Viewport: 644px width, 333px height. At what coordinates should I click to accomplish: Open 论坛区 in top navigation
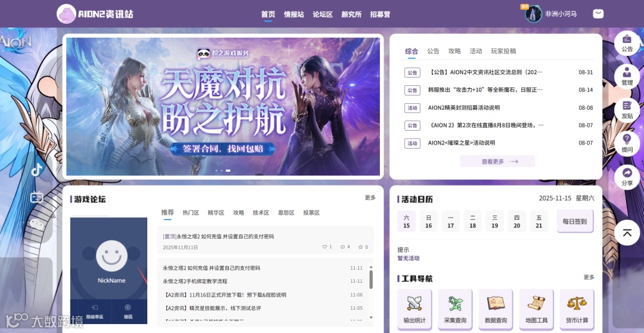[x=323, y=14]
